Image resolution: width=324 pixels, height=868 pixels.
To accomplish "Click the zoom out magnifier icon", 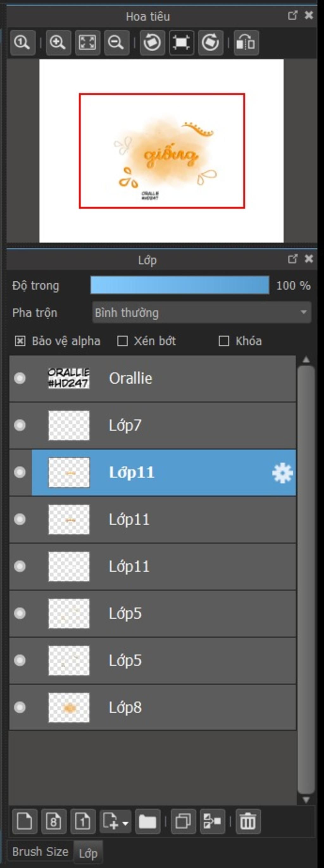I will point(116,43).
